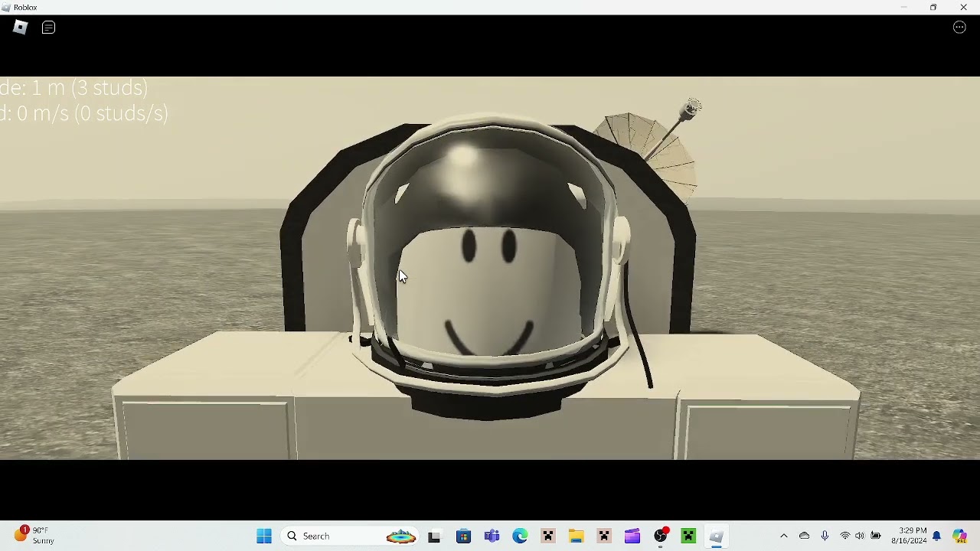Restore down the Roblox window
The height and width of the screenshot is (551, 980).
tap(933, 7)
